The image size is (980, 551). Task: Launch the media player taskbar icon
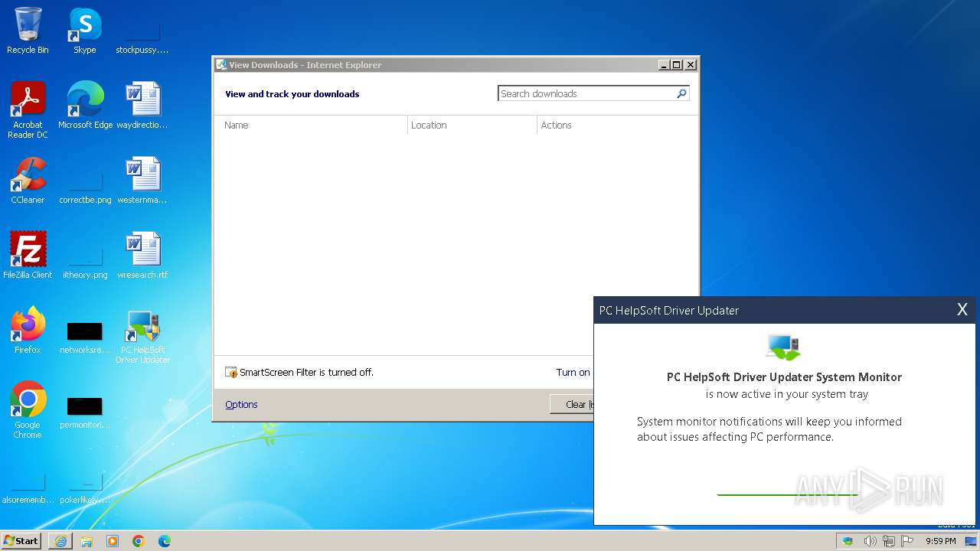(x=113, y=541)
